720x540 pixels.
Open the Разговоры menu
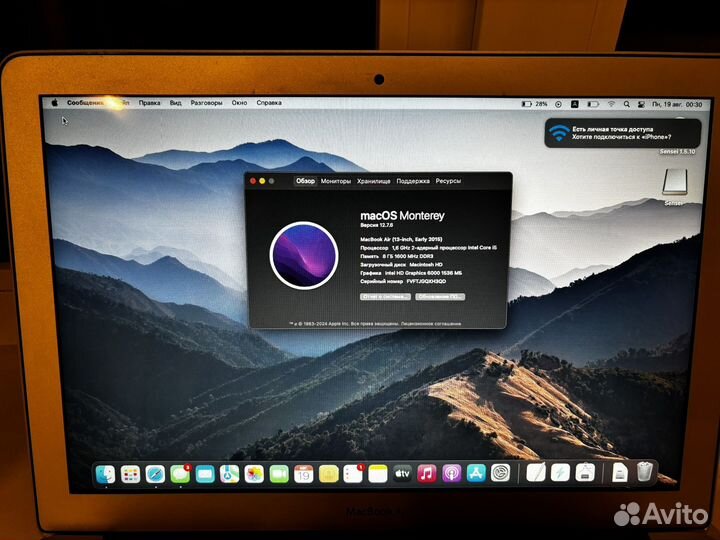(x=206, y=103)
